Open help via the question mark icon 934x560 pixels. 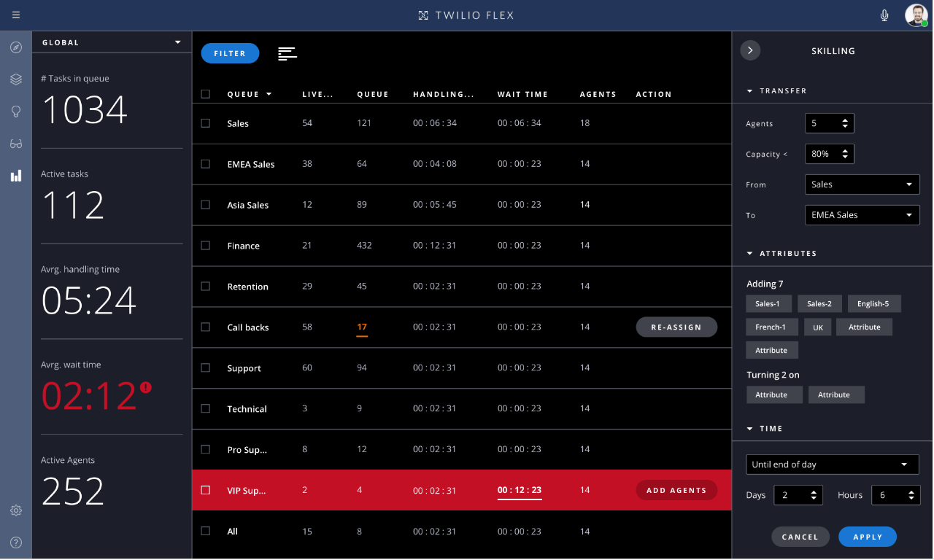pyautogui.click(x=15, y=542)
